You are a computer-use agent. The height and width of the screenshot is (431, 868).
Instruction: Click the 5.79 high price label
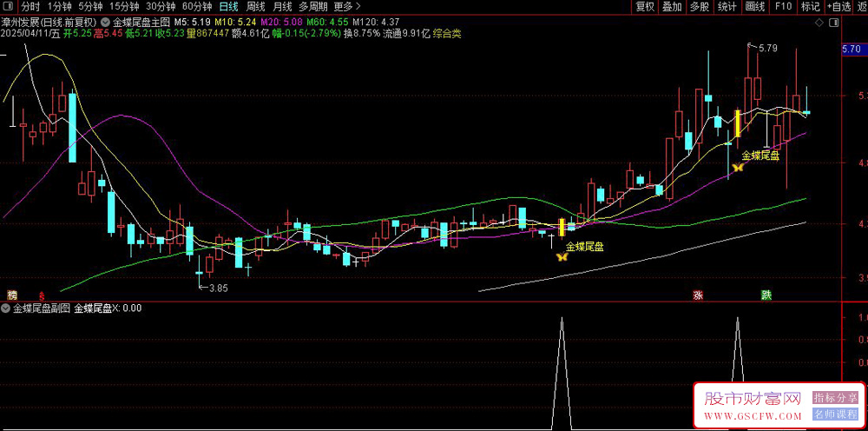click(x=768, y=48)
